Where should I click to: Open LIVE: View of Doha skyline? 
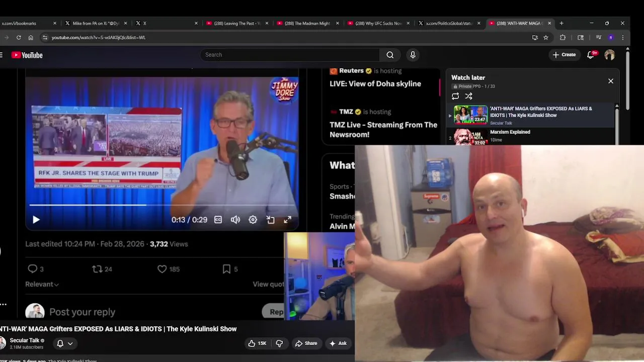coord(375,84)
